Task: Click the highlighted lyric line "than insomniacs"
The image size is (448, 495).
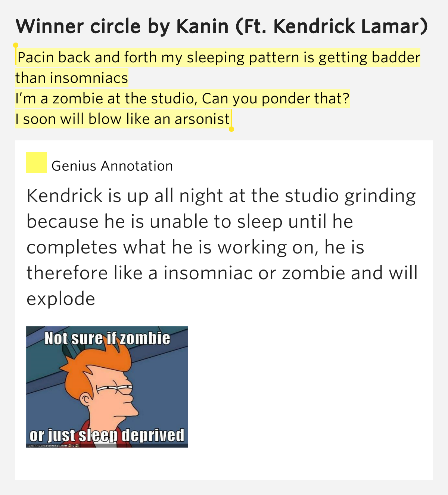Action: point(72,78)
